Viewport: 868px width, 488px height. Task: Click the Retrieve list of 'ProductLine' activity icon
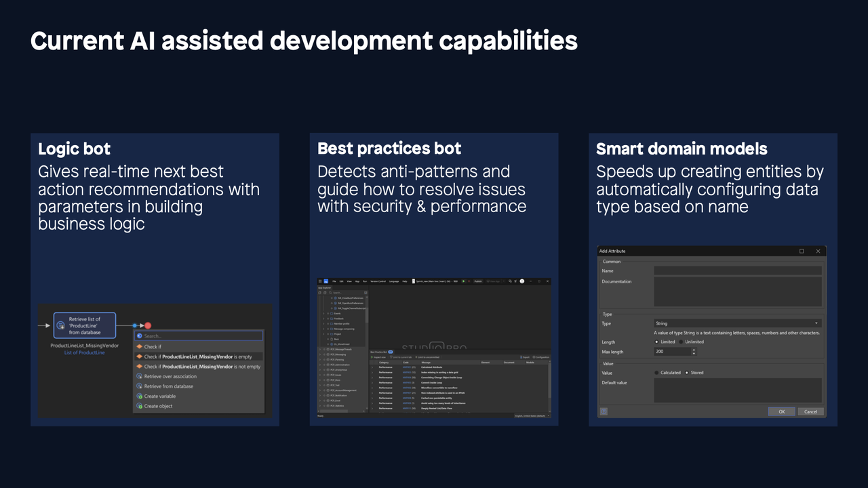61,325
